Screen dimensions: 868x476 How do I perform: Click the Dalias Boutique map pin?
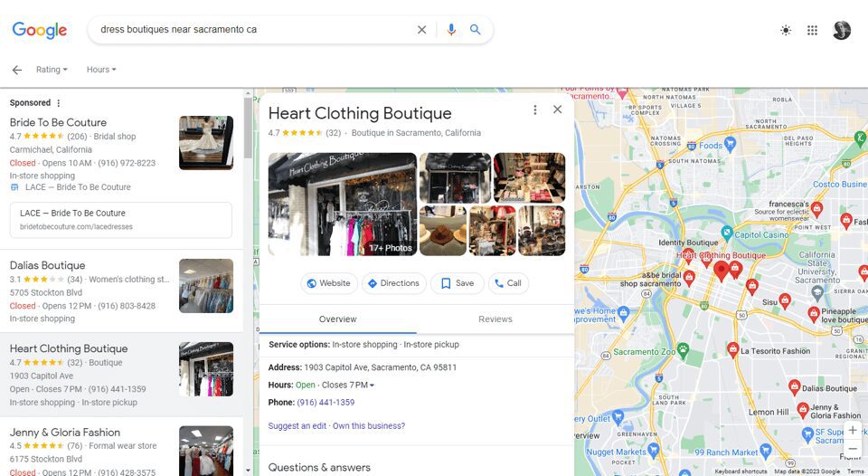point(795,386)
